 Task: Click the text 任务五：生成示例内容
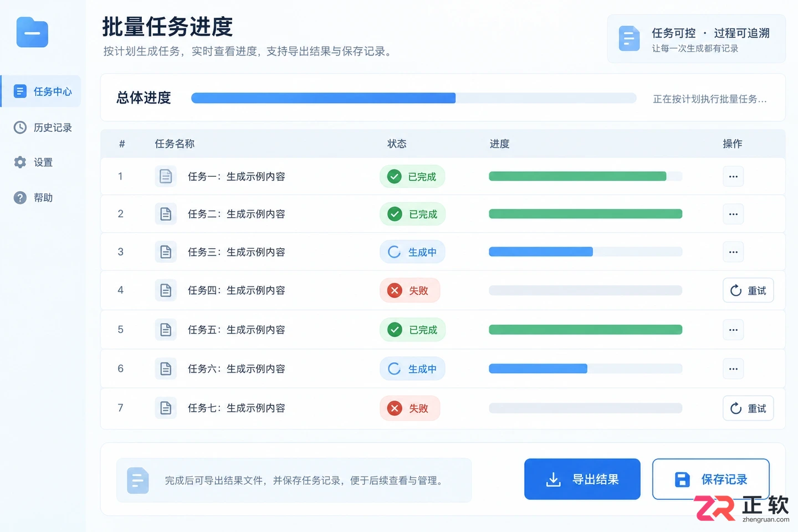[237, 330]
